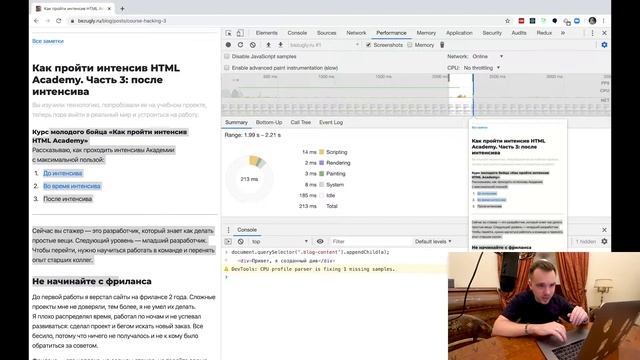Click the browser address bar URL
Screen dimensions: 640x360
[122, 21]
